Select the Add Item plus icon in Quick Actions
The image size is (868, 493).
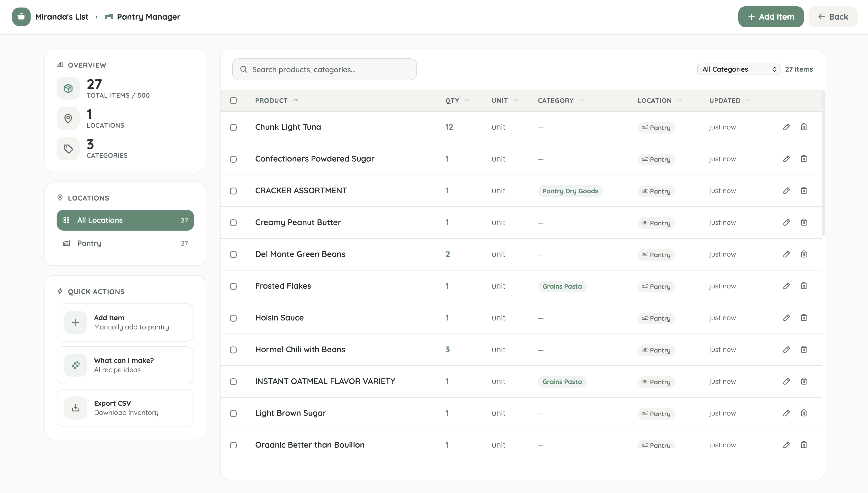coord(75,322)
